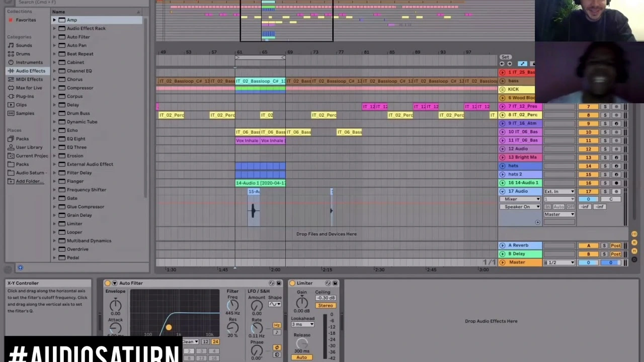
Task: Click Post button on A Reverb
Action: pyautogui.click(x=616, y=246)
